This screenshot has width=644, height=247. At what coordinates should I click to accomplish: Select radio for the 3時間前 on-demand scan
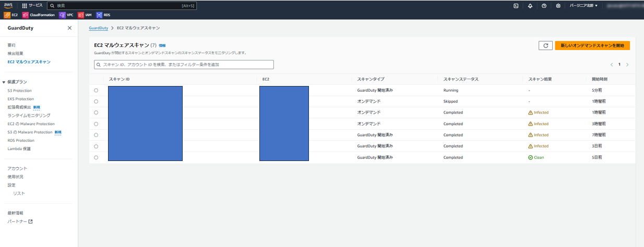(96, 124)
